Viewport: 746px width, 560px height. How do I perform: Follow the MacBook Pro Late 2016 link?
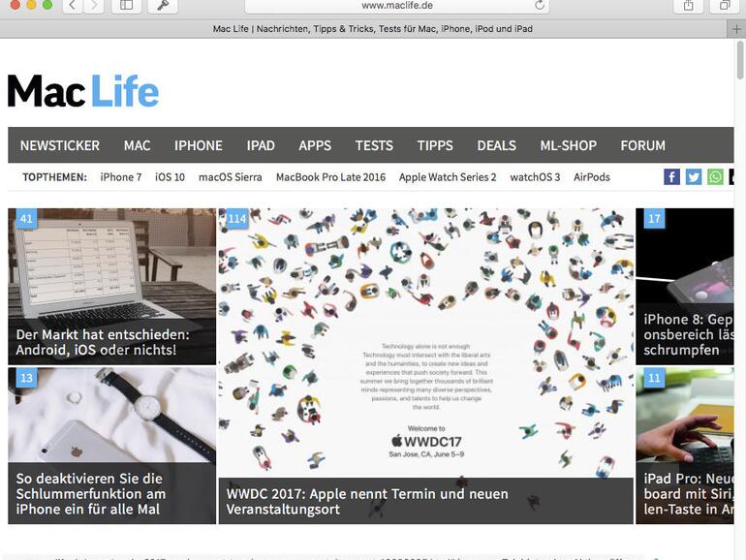click(x=330, y=177)
